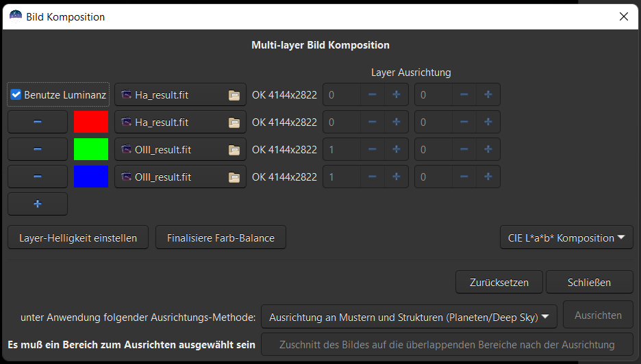Screen dimensions: 641x364
Task: Click second alignment field of blue layer
Action: [433, 177]
